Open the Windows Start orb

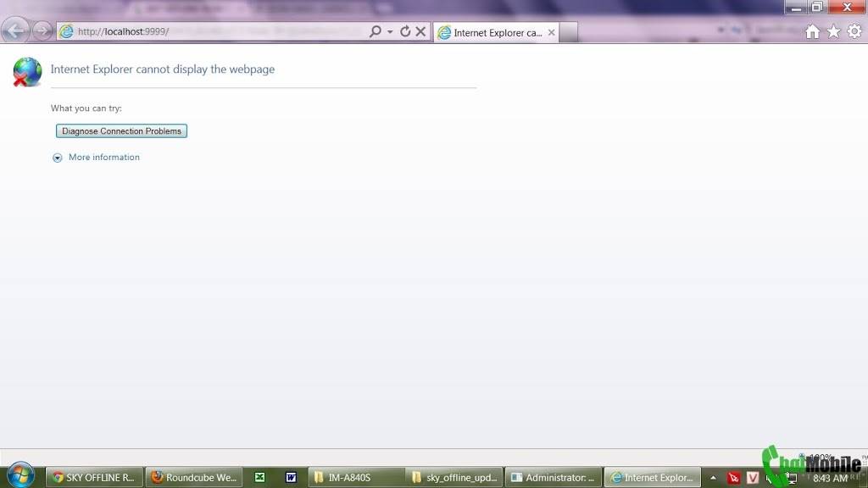(x=19, y=476)
